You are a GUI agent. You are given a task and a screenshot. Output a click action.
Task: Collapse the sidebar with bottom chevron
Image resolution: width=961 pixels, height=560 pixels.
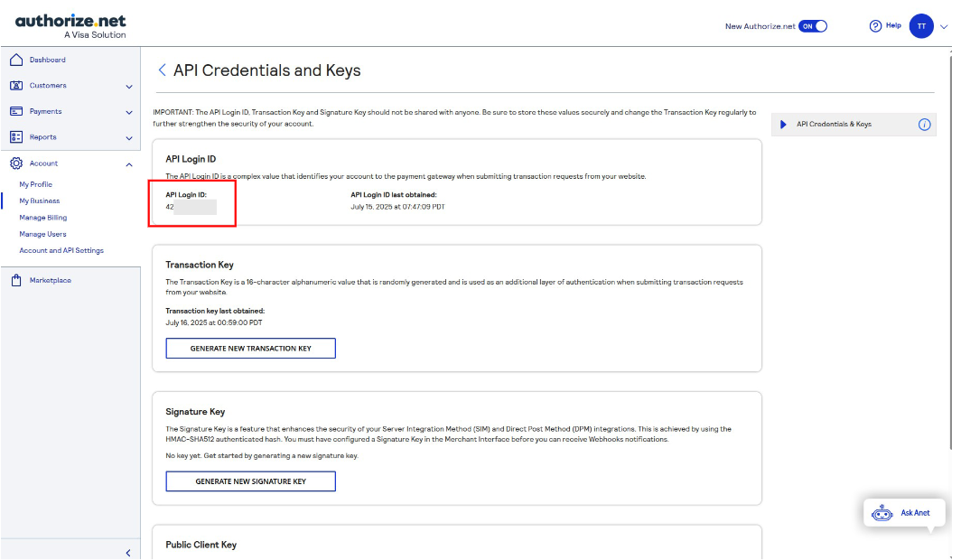[128, 553]
